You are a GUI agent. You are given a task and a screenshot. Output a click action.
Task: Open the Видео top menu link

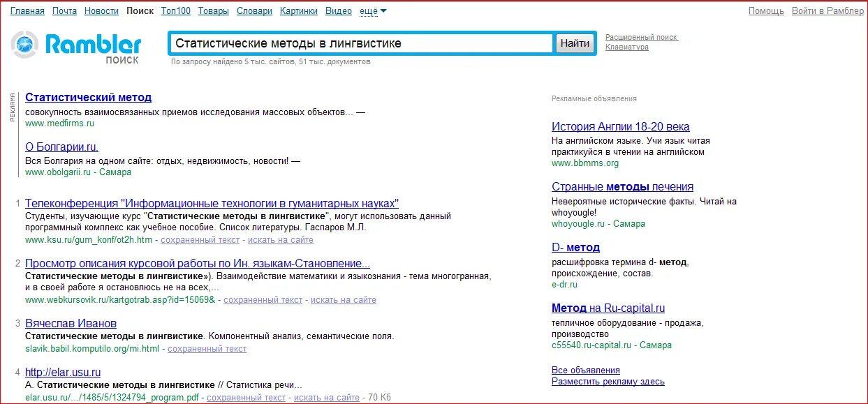click(x=339, y=11)
